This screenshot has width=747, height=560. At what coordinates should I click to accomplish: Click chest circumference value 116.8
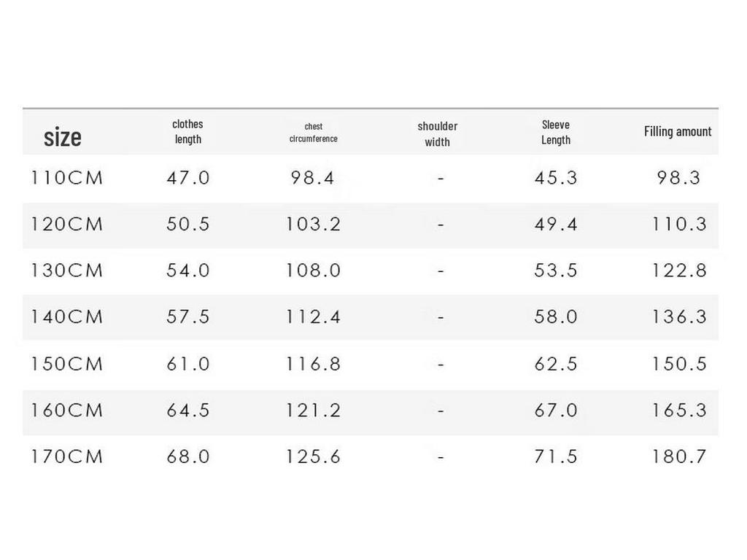click(x=313, y=365)
